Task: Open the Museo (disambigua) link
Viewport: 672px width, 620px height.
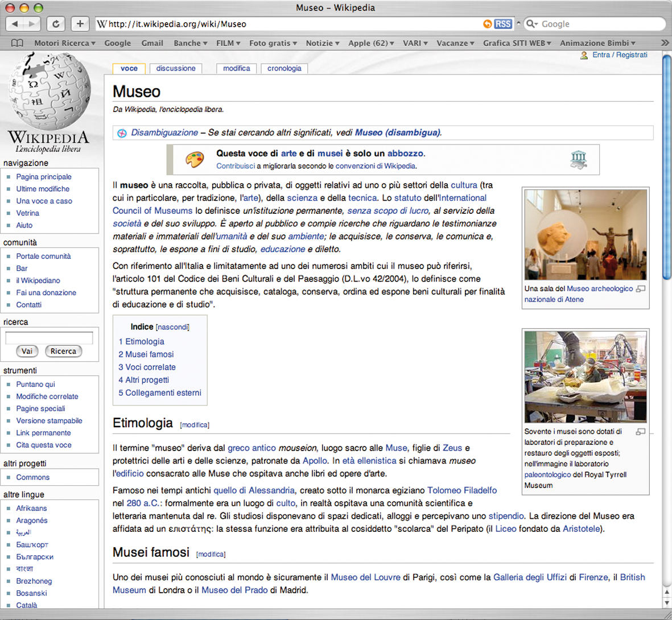Action: [x=397, y=133]
